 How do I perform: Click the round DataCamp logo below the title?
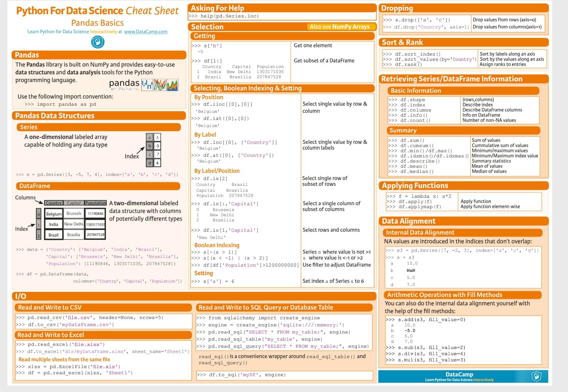click(x=98, y=42)
